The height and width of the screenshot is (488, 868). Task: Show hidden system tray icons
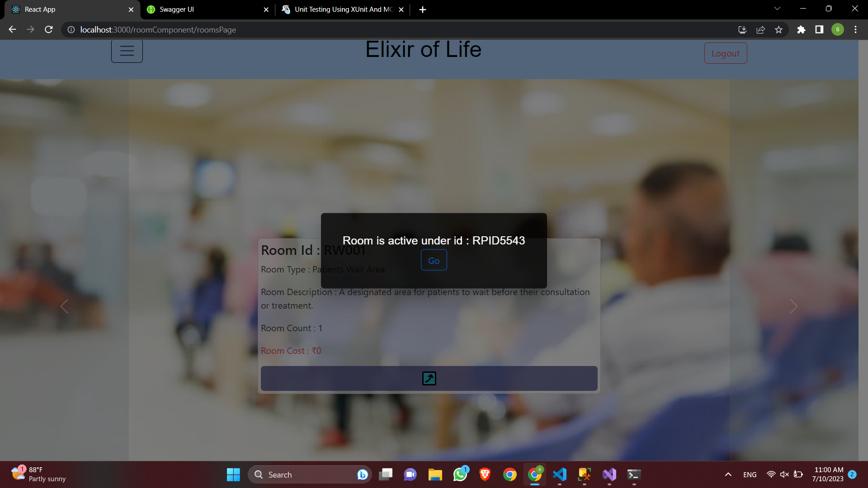728,474
